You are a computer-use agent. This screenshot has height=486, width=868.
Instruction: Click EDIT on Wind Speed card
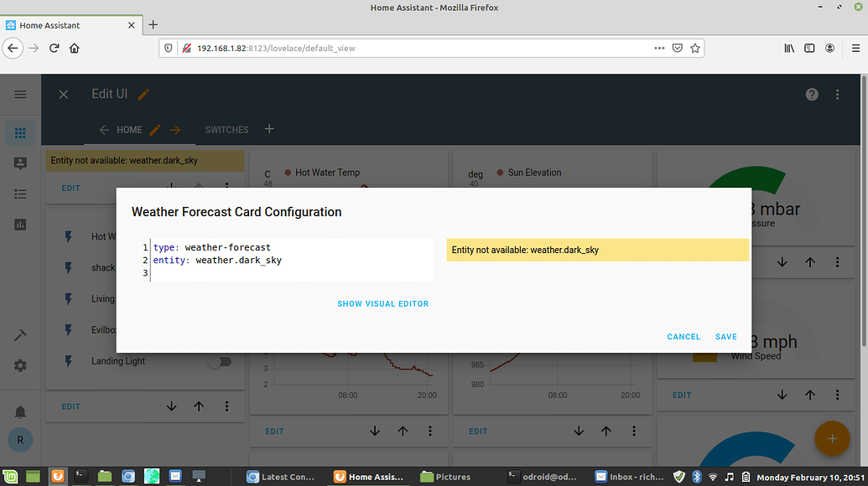[x=682, y=396]
